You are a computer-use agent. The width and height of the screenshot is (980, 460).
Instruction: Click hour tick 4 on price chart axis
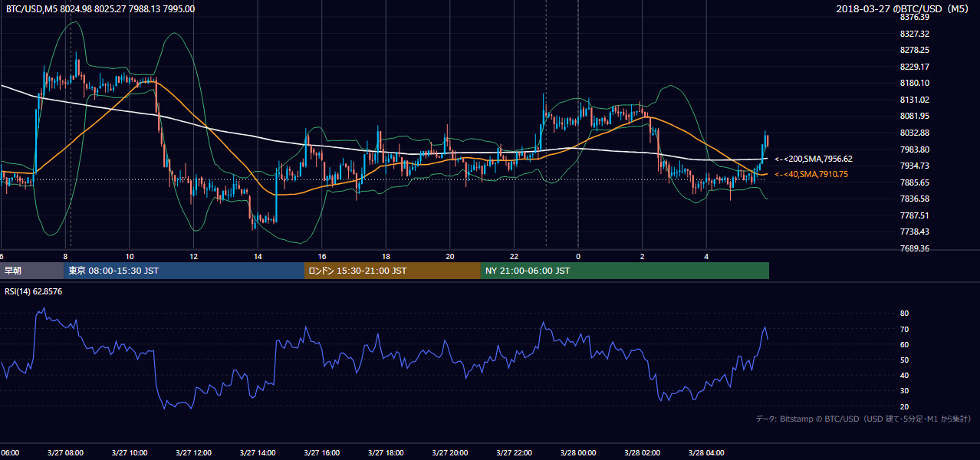tap(706, 256)
